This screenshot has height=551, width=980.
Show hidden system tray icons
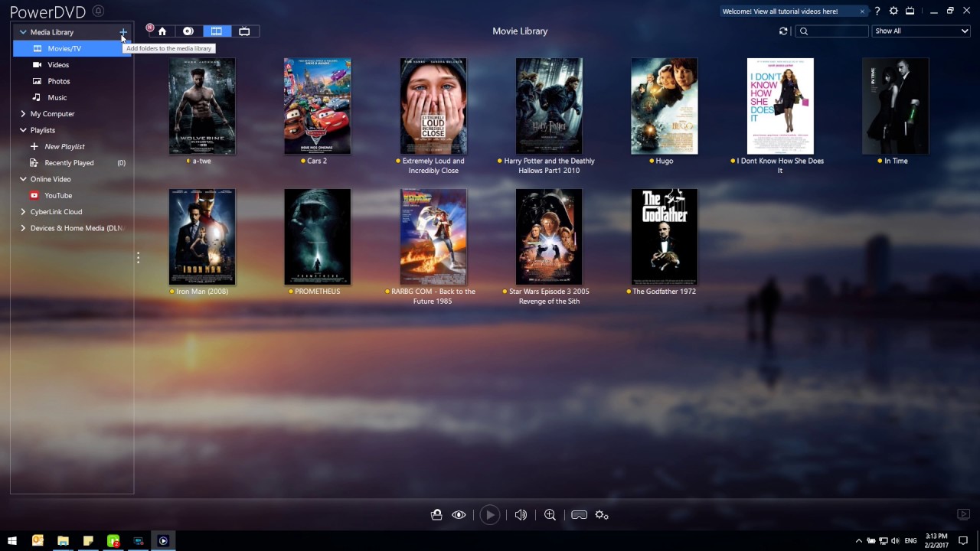pyautogui.click(x=858, y=541)
